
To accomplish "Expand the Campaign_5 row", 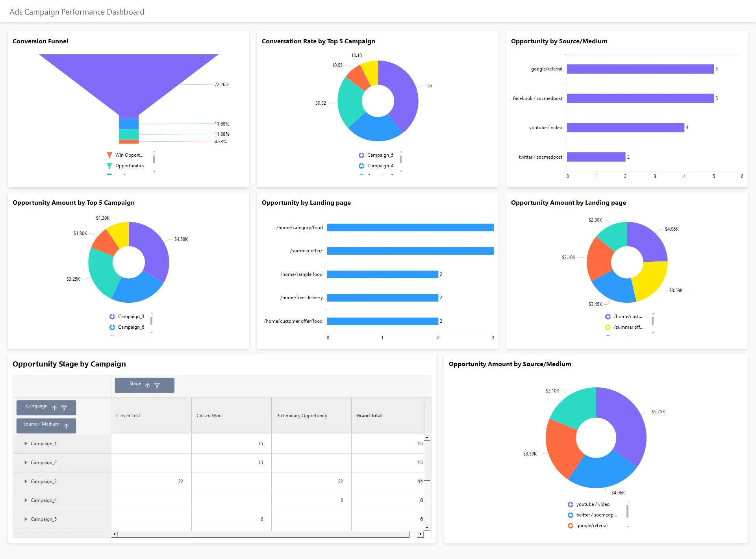I will pyautogui.click(x=26, y=519).
